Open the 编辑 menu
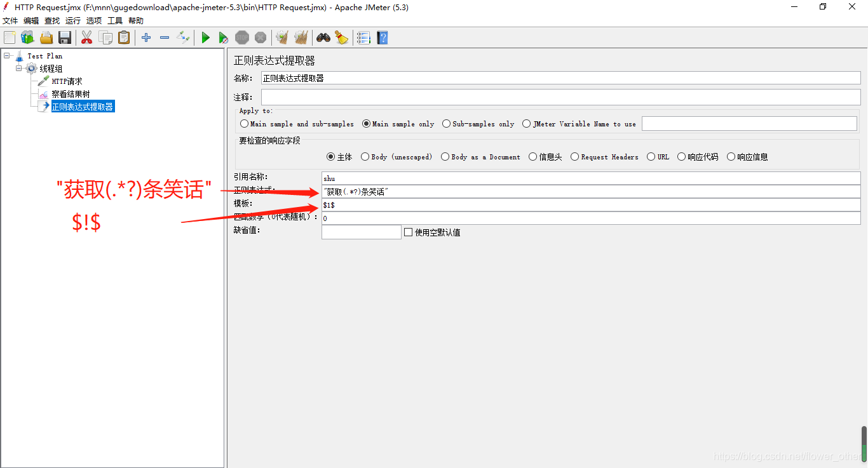This screenshot has width=868, height=468. [x=31, y=20]
